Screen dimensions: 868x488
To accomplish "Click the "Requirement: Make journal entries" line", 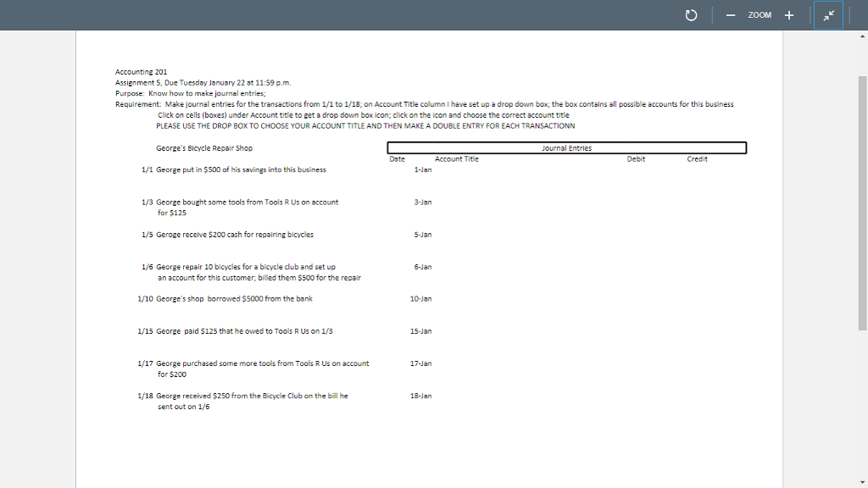I will click(x=425, y=104).
